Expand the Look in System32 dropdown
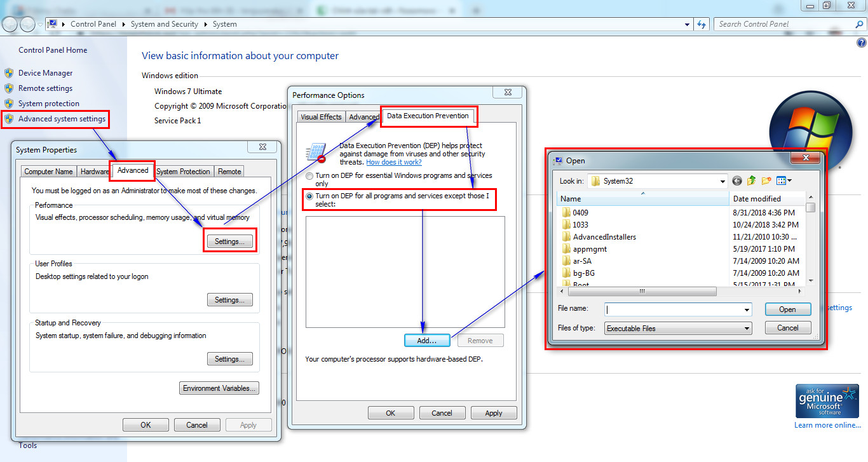868x462 pixels. tap(722, 181)
